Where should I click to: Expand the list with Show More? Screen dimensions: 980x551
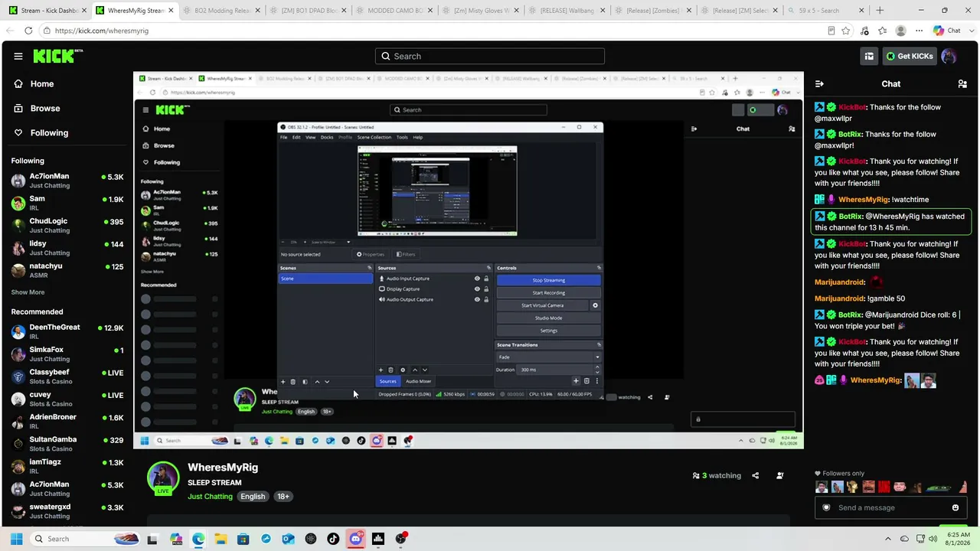[x=28, y=292]
